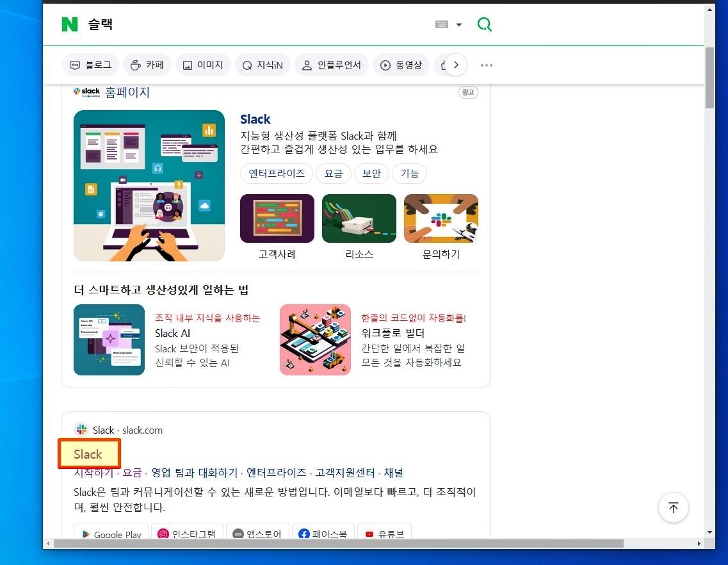Open the 고객사례 thumbnail

coord(277,218)
